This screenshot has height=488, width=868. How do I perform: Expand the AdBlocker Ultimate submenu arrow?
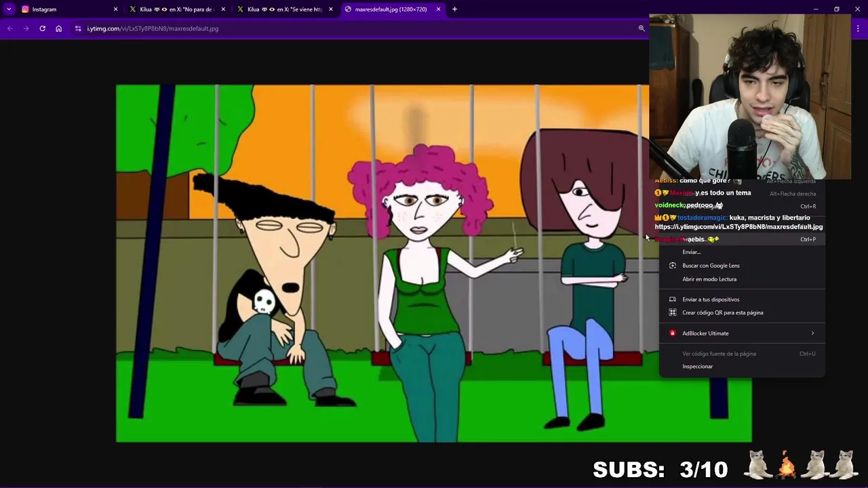812,333
